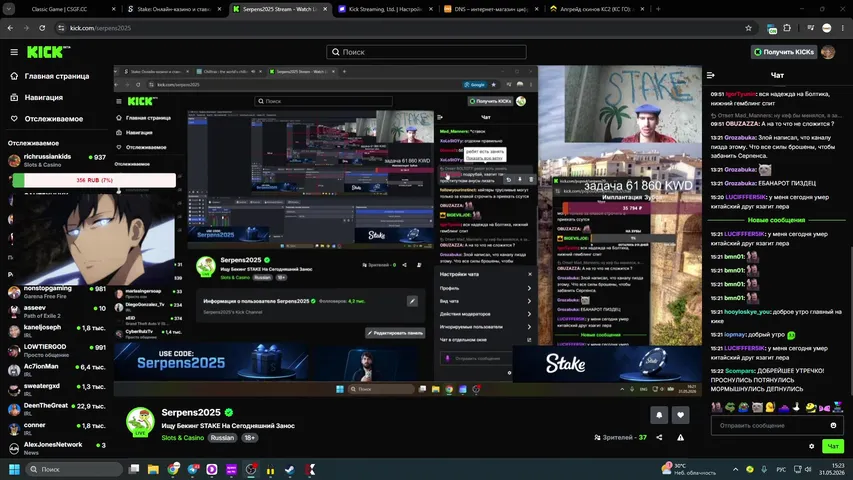Open the emoji picker in the chat box
The width and height of the screenshot is (853, 480).
(833, 426)
